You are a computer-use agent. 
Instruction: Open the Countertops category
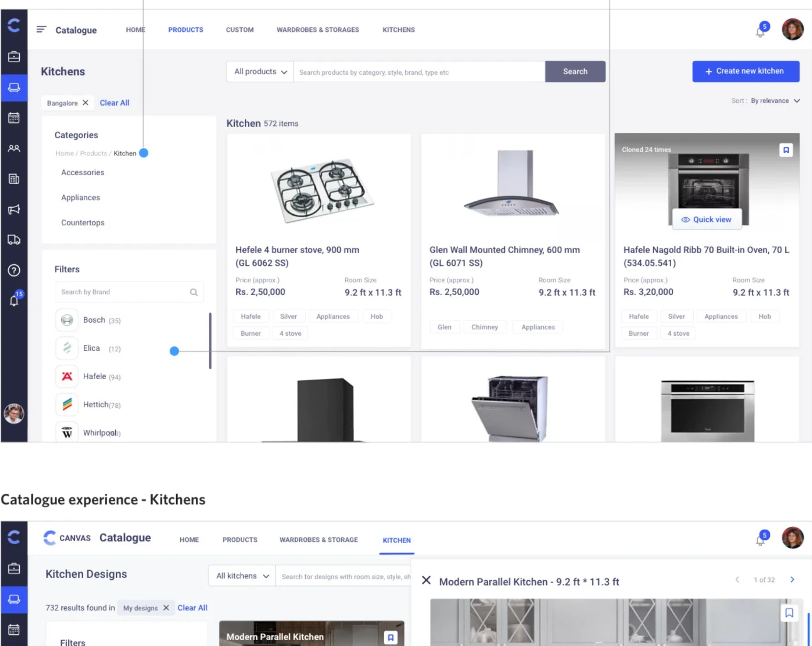83,223
